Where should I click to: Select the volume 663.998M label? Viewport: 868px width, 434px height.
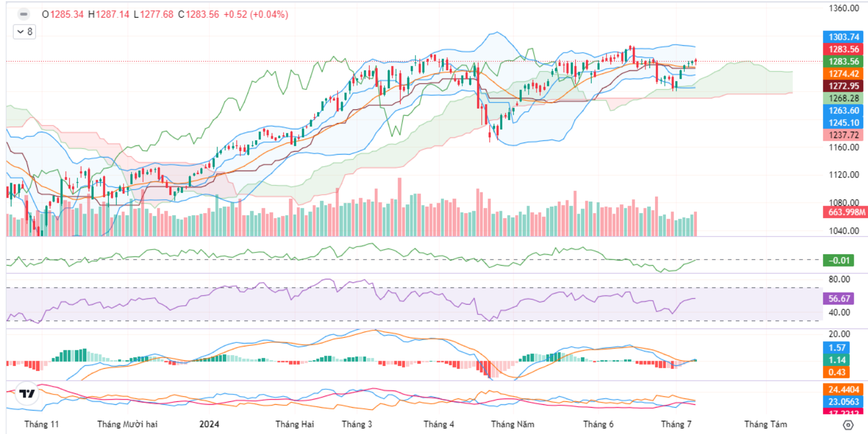coord(845,212)
